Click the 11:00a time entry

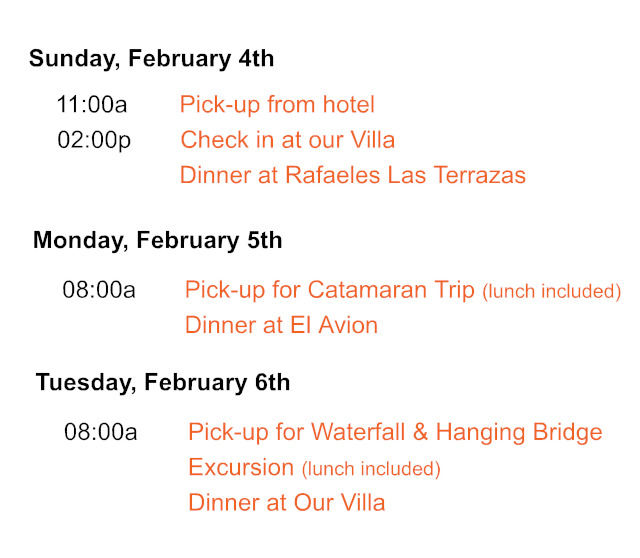tap(92, 104)
